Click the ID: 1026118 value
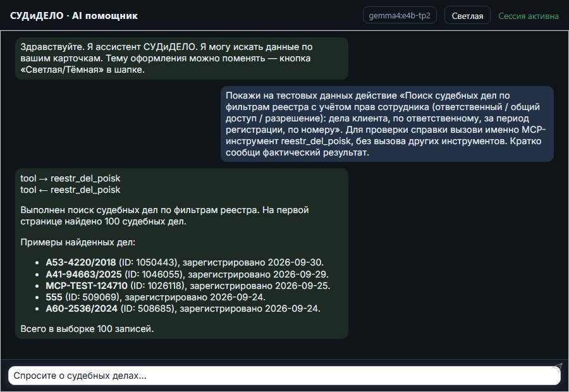 (x=159, y=285)
